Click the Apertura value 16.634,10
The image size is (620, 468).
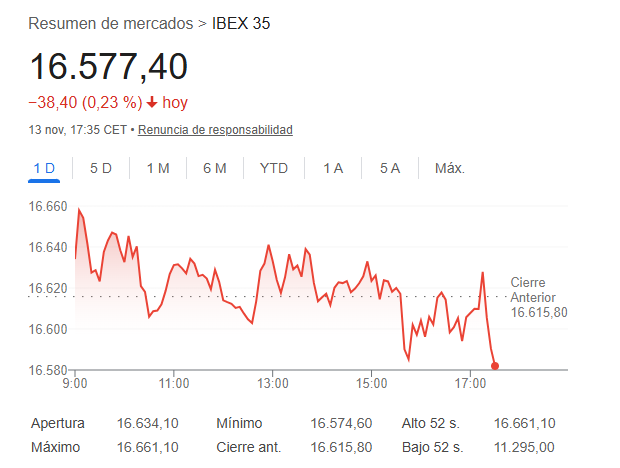click(149, 423)
